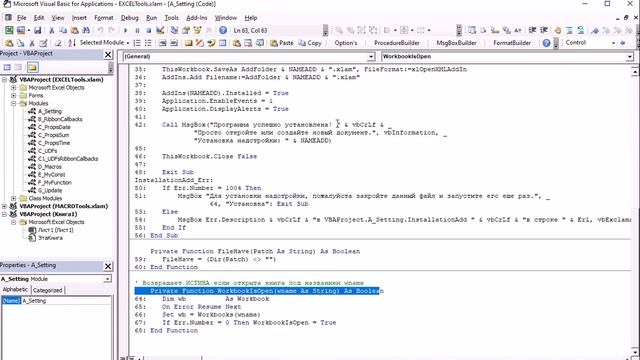Click the sort A-Z icon beside Selected Module
The width and height of the screenshot is (640, 360).
click(71, 43)
